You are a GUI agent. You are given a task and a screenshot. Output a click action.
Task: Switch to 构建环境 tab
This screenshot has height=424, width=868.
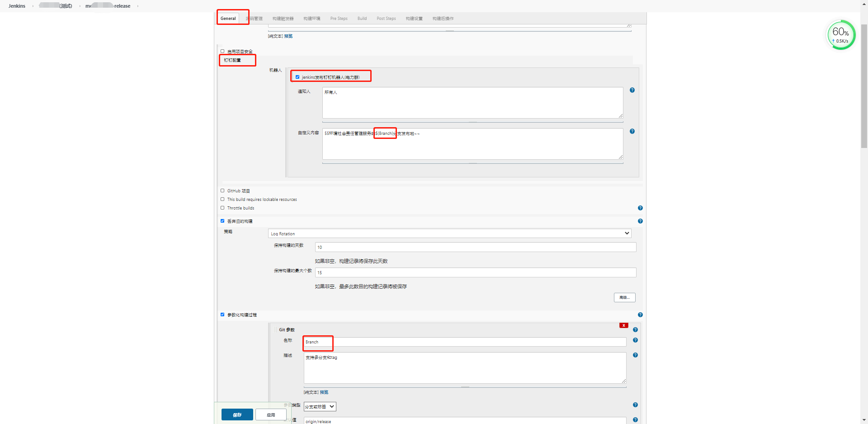click(x=312, y=19)
